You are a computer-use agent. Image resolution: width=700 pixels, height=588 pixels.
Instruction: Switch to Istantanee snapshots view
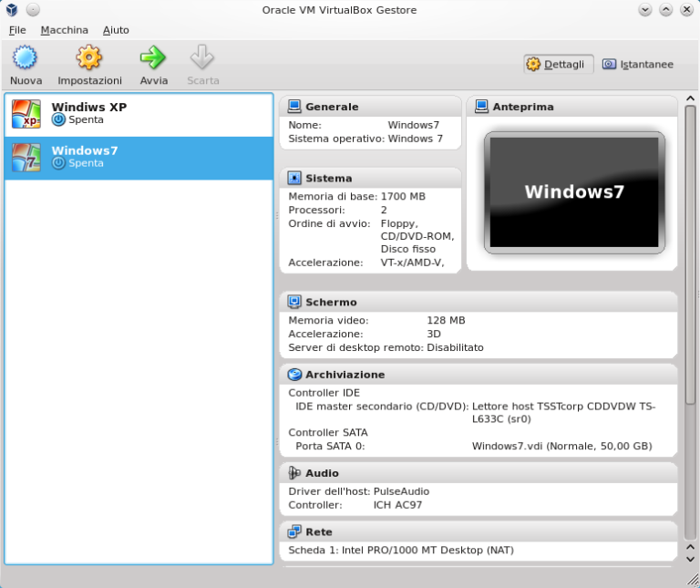pyautogui.click(x=638, y=64)
